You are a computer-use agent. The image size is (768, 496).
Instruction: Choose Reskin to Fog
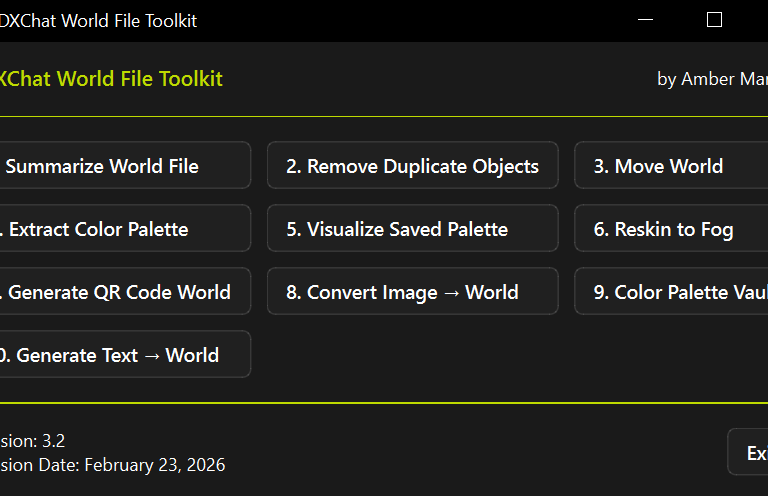click(670, 229)
